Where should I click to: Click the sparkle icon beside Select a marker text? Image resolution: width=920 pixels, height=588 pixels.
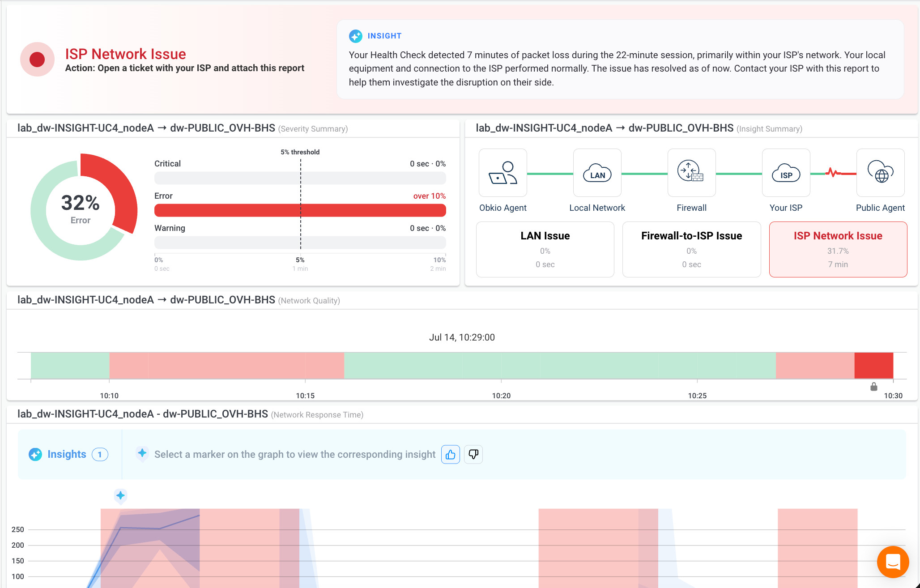pyautogui.click(x=142, y=454)
